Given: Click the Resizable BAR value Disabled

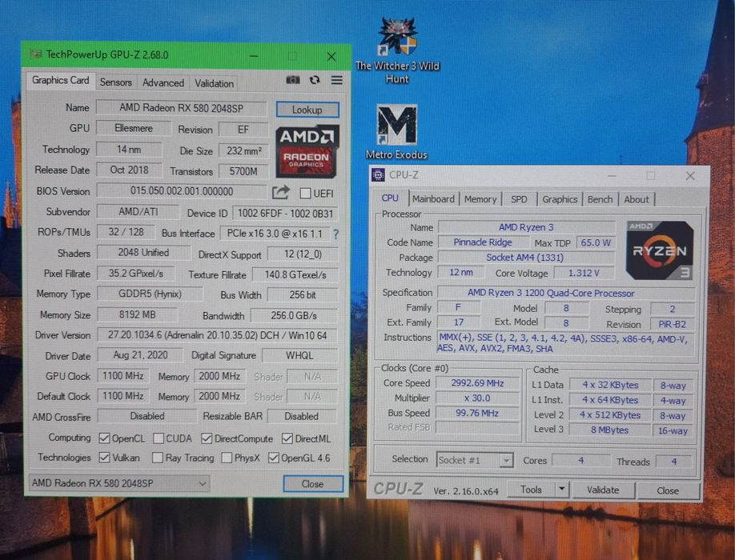Looking at the screenshot, I should [x=301, y=416].
